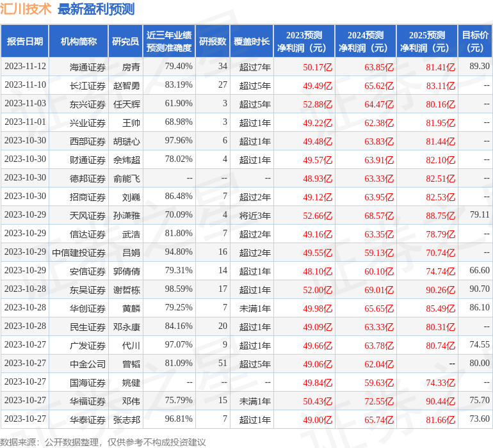This screenshot has height=448, width=493.
Task: Click the 中信建投证券 institution cell
Action: 79,252
